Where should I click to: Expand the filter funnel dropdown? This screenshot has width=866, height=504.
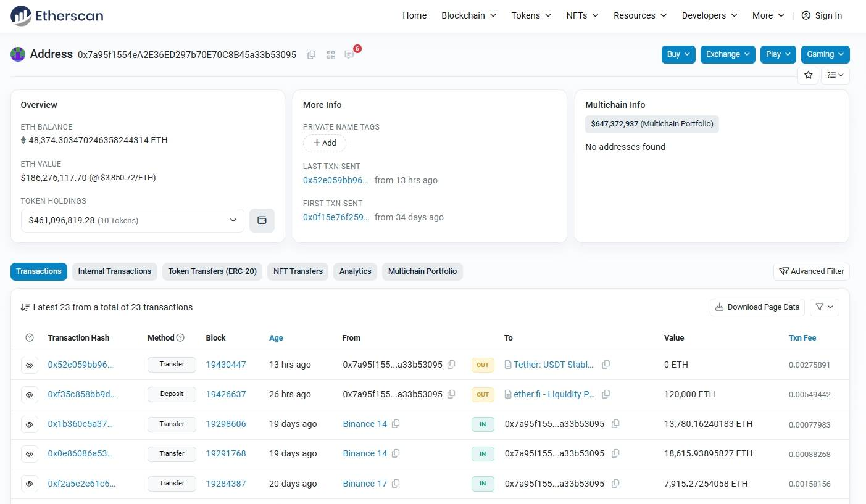[x=824, y=307]
